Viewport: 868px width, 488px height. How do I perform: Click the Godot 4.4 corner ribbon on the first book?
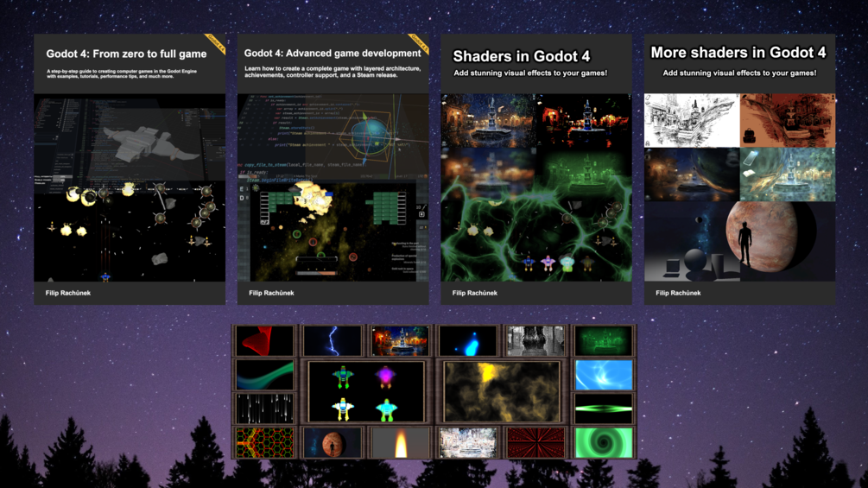pyautogui.click(x=216, y=43)
